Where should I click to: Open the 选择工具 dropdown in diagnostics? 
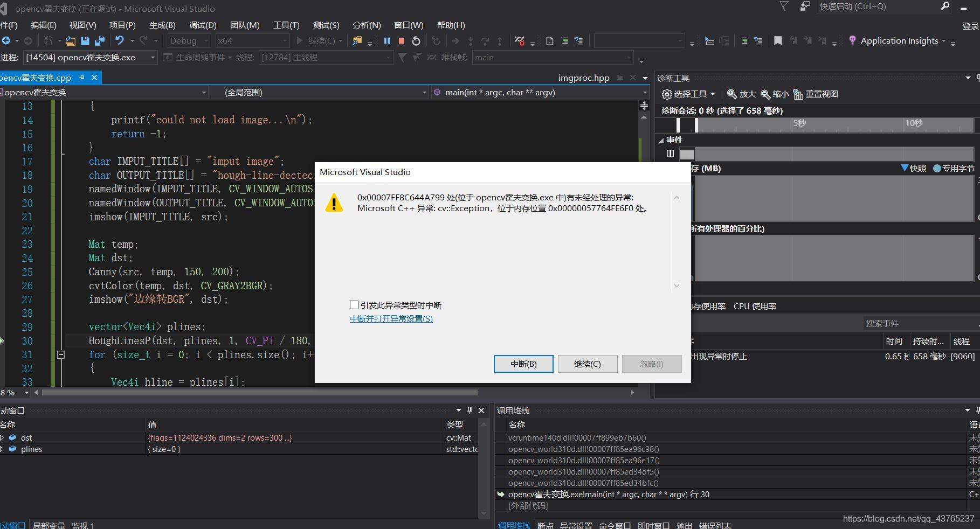pyautogui.click(x=688, y=94)
